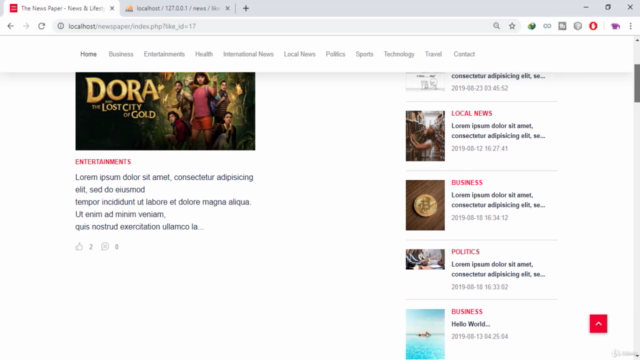The width and height of the screenshot is (640, 360).
Task: Click the red scroll-to-top arrow button
Action: click(598, 324)
